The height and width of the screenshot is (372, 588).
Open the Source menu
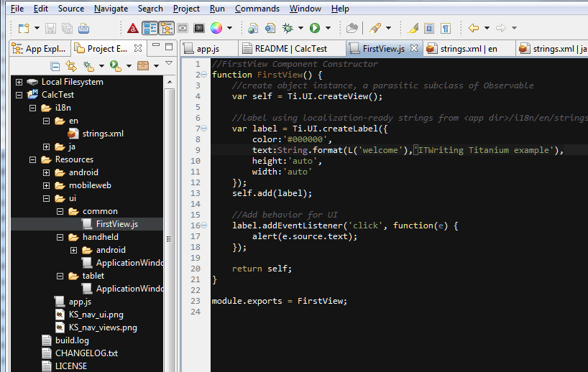point(71,9)
